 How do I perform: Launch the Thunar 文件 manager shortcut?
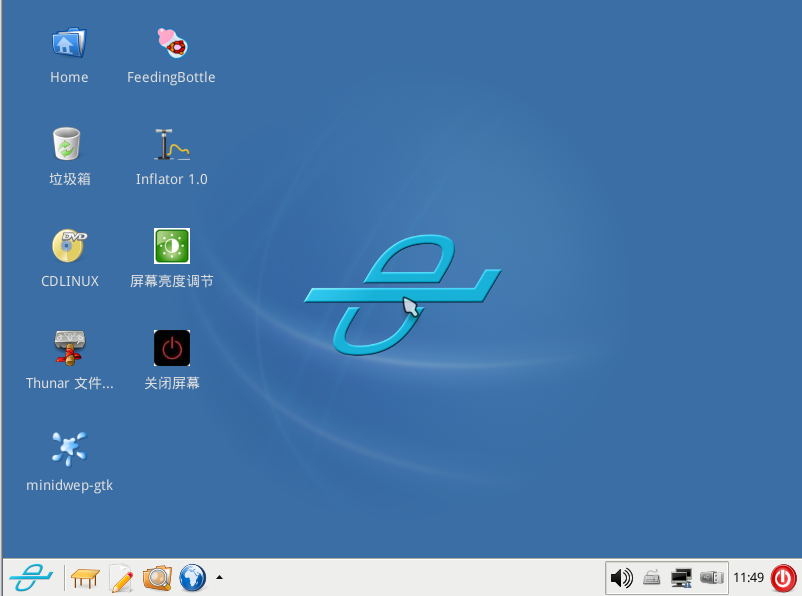click(68, 348)
